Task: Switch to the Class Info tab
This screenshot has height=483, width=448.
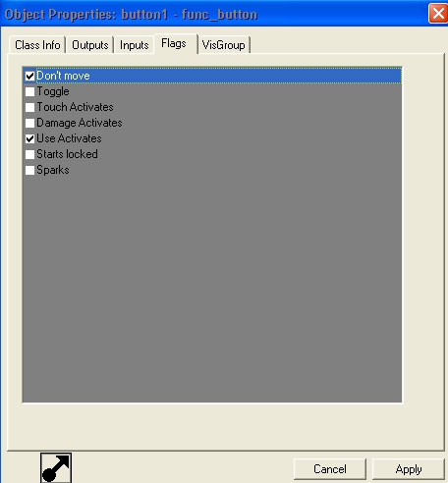Action: [x=37, y=45]
